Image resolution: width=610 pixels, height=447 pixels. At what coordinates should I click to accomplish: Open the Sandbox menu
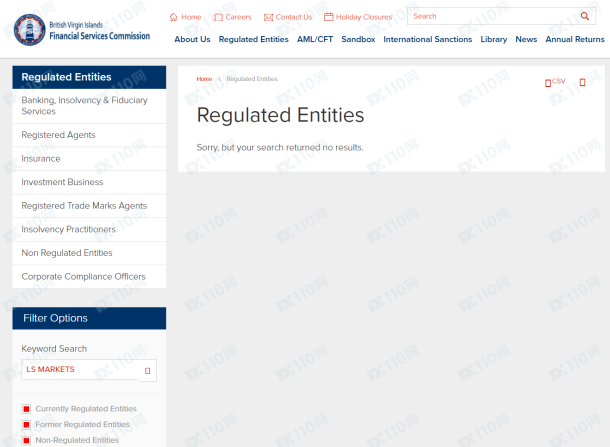[x=358, y=39]
